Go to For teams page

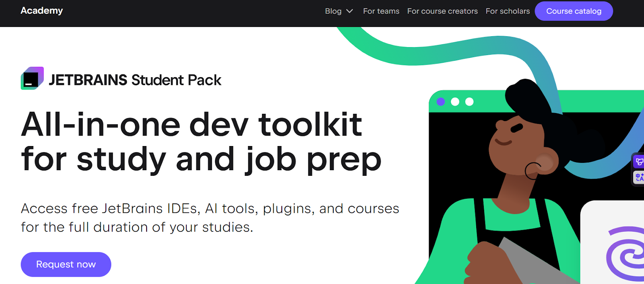pos(381,11)
